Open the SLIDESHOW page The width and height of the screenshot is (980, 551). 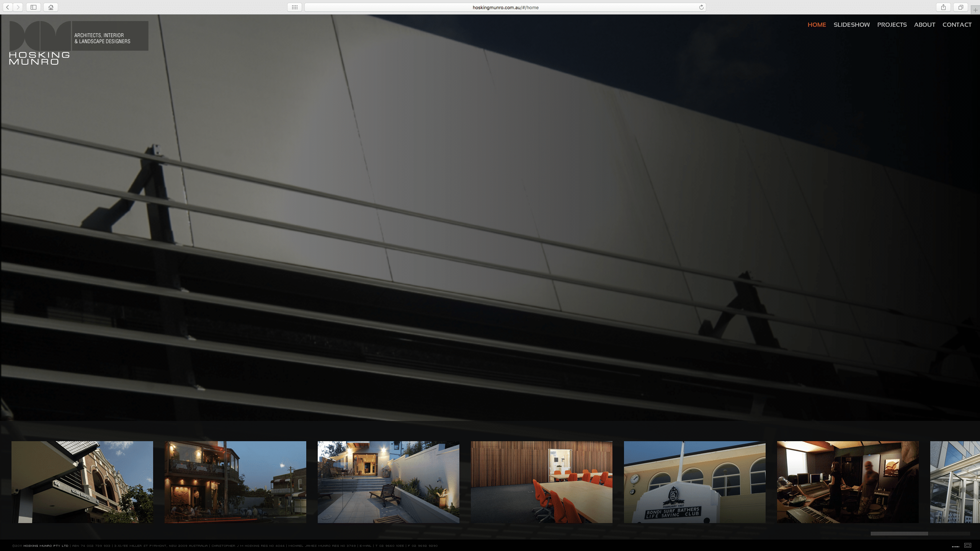(851, 24)
